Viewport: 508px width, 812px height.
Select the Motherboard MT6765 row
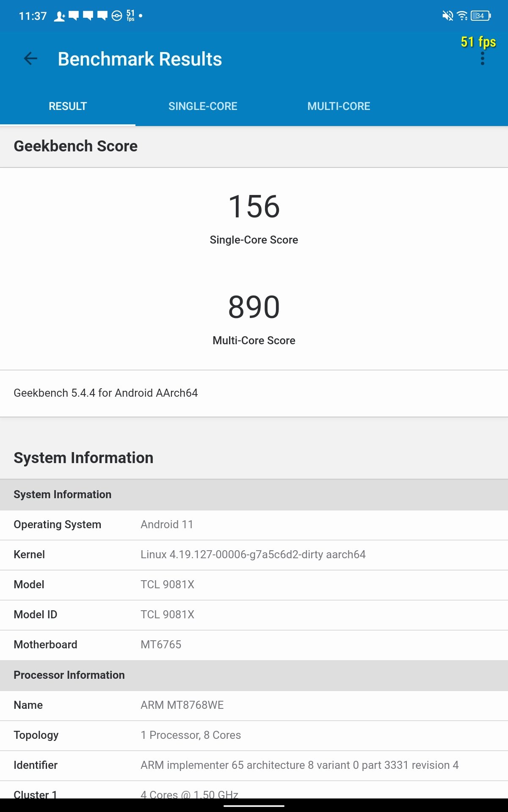coord(254,645)
